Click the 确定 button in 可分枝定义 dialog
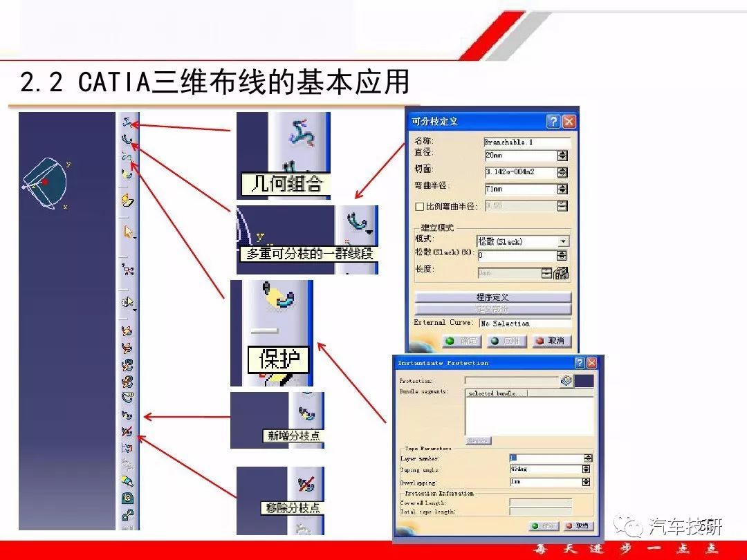 462,341
